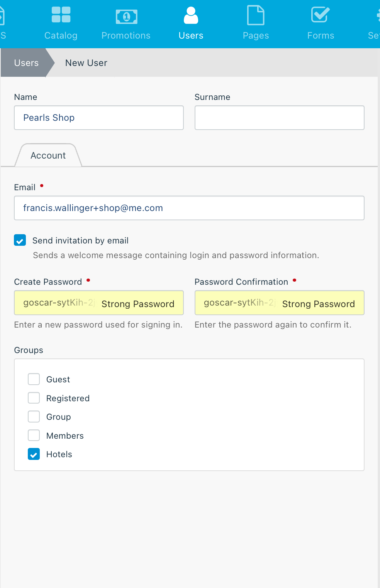Check the Guest group checkbox

[34, 379]
